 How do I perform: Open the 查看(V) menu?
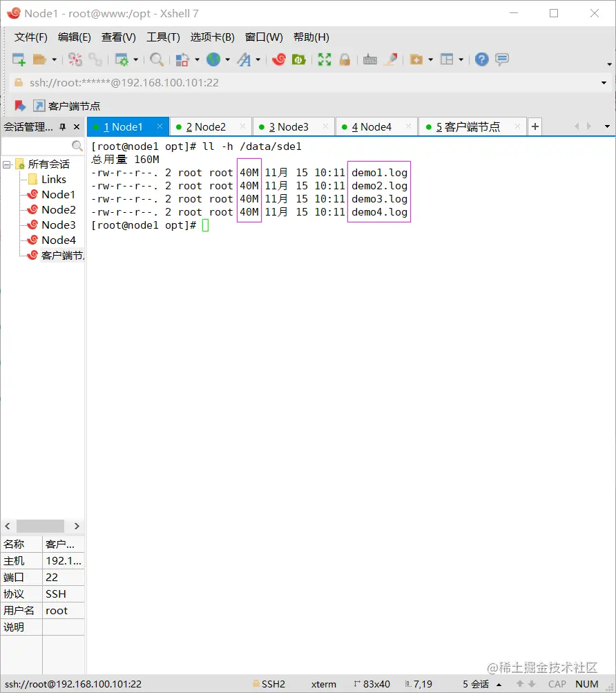pyautogui.click(x=118, y=37)
